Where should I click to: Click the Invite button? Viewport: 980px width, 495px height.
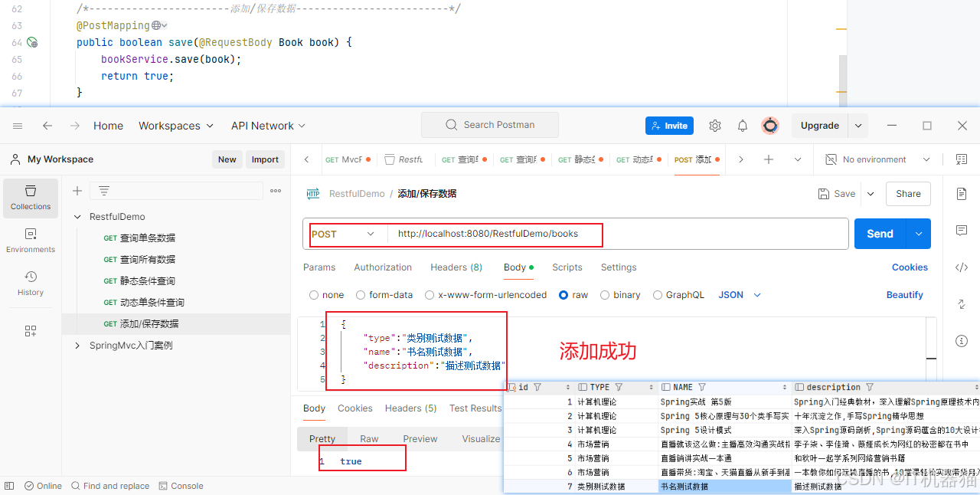pyautogui.click(x=669, y=126)
